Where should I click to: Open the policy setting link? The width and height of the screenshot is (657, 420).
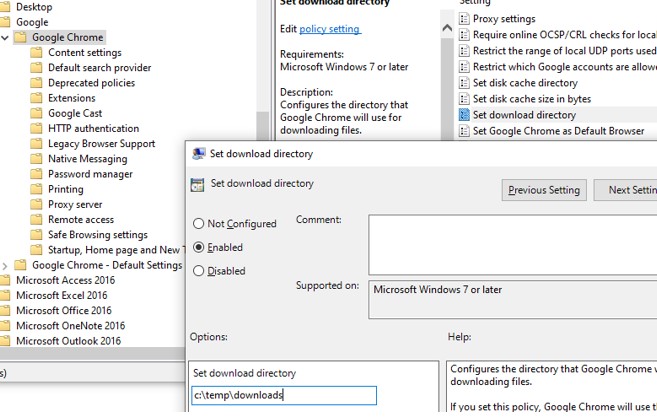click(x=330, y=30)
